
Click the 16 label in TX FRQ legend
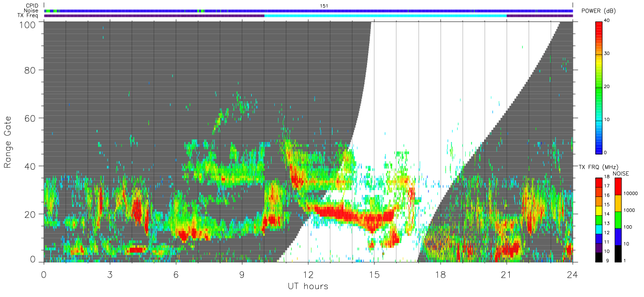point(607,195)
